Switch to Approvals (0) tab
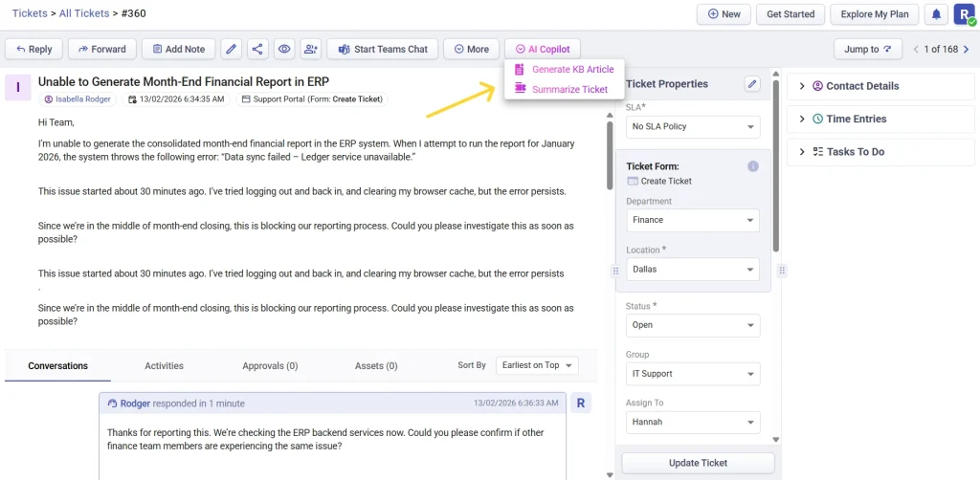 pyautogui.click(x=270, y=366)
